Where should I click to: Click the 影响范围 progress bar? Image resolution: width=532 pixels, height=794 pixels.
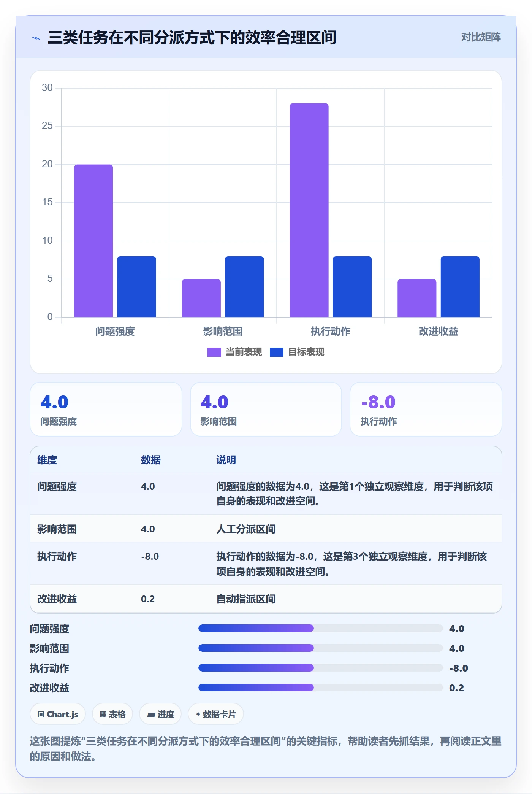(x=320, y=648)
